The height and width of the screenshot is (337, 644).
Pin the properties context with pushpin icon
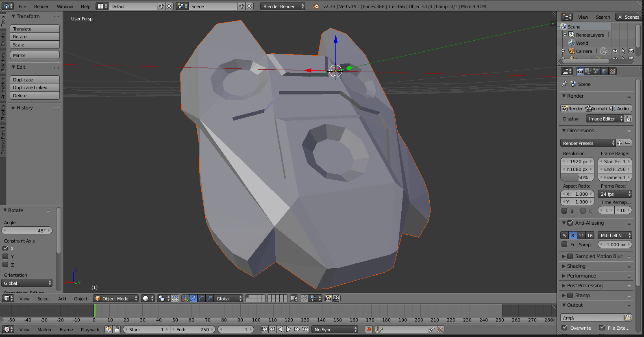(564, 84)
